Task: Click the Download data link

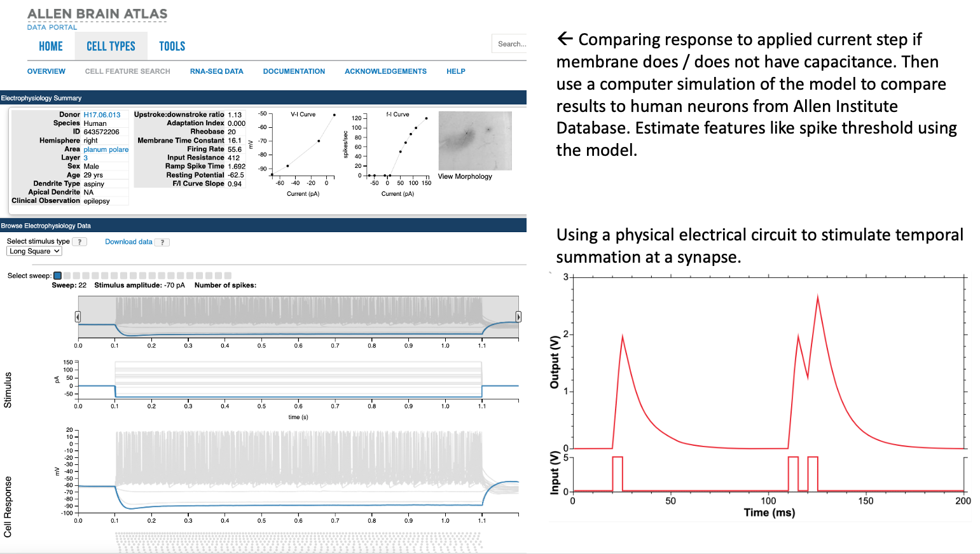Action: click(x=128, y=242)
